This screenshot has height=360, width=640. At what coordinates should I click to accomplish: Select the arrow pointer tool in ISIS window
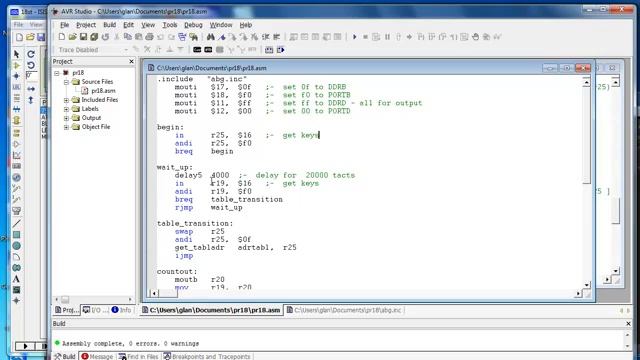point(16,54)
